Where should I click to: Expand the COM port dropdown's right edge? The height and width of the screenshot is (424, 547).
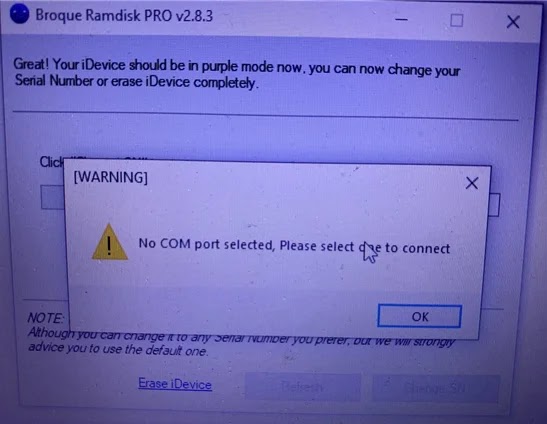(x=494, y=205)
